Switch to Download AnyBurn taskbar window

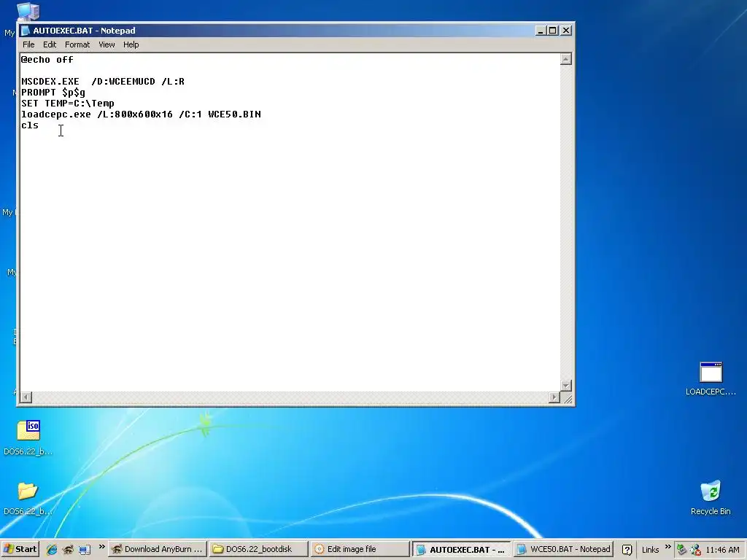tap(158, 549)
